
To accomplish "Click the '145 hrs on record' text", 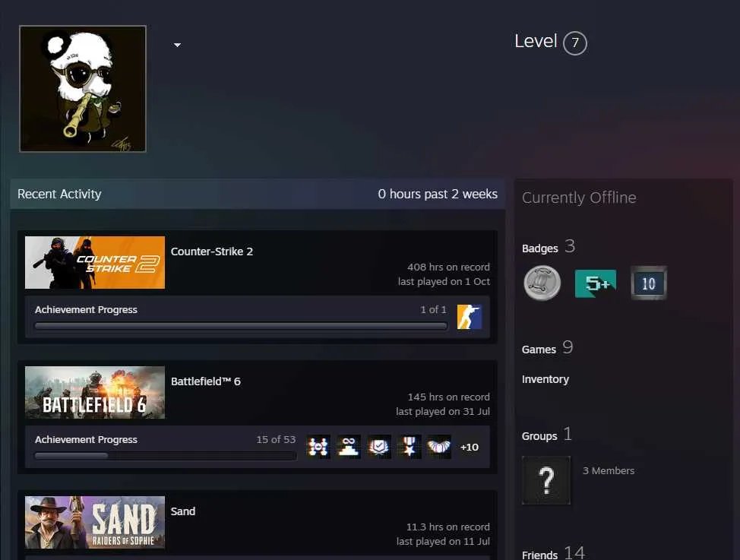I will pos(449,397).
